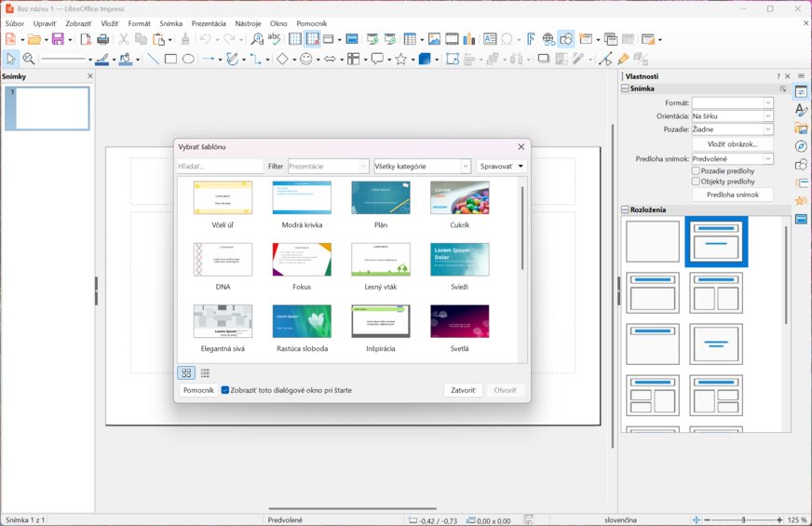Open the Všetky kategórie dropdown
This screenshot has height=526, width=812.
coord(422,167)
